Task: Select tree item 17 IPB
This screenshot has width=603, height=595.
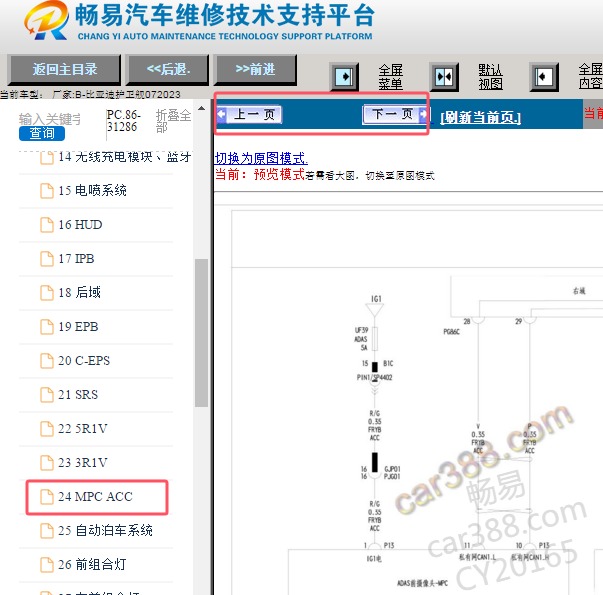Action: [x=76, y=258]
